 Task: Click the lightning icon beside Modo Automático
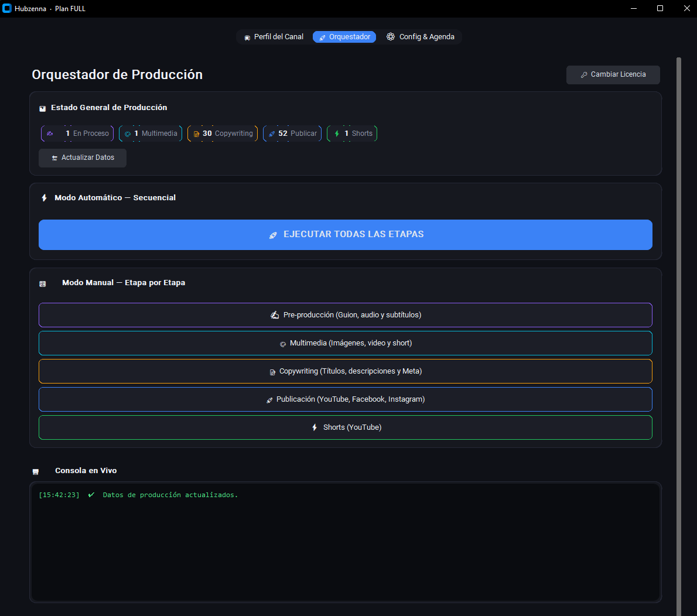pyautogui.click(x=44, y=198)
